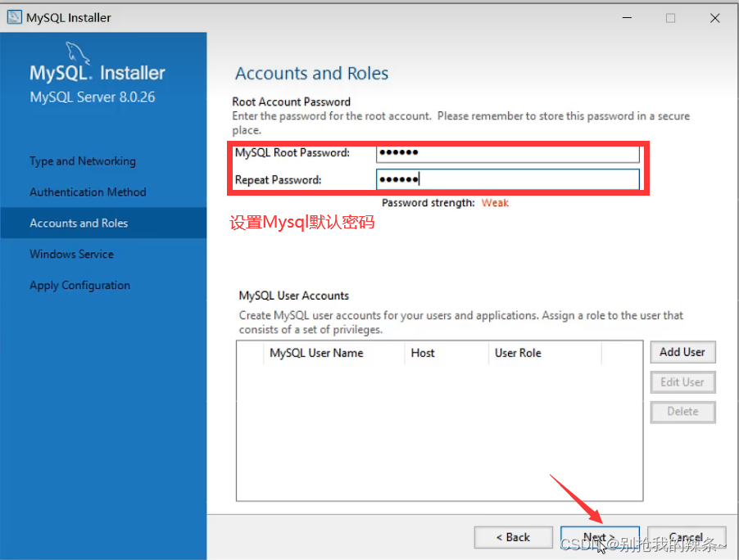
Task: Click the MySQL User Accounts heading
Action: coord(293,296)
